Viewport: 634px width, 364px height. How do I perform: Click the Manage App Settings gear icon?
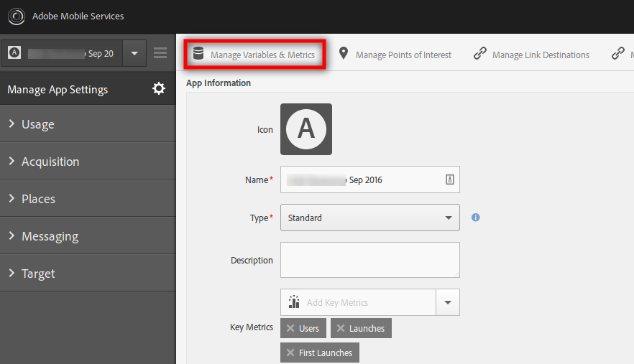[159, 89]
